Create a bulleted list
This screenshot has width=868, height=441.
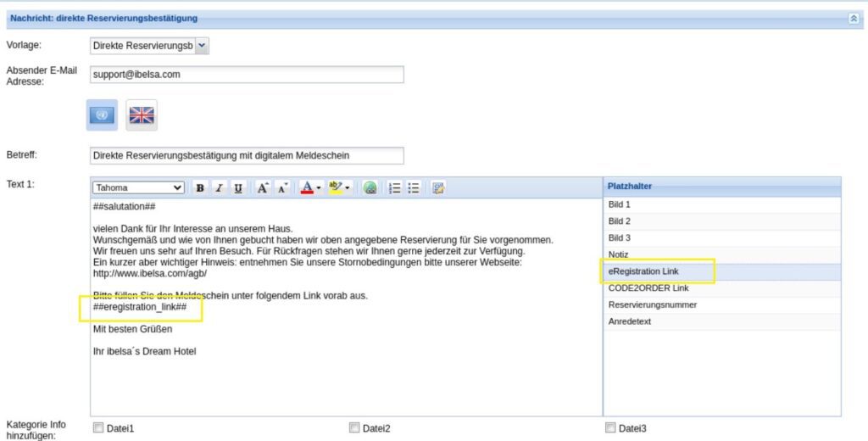[x=414, y=188]
